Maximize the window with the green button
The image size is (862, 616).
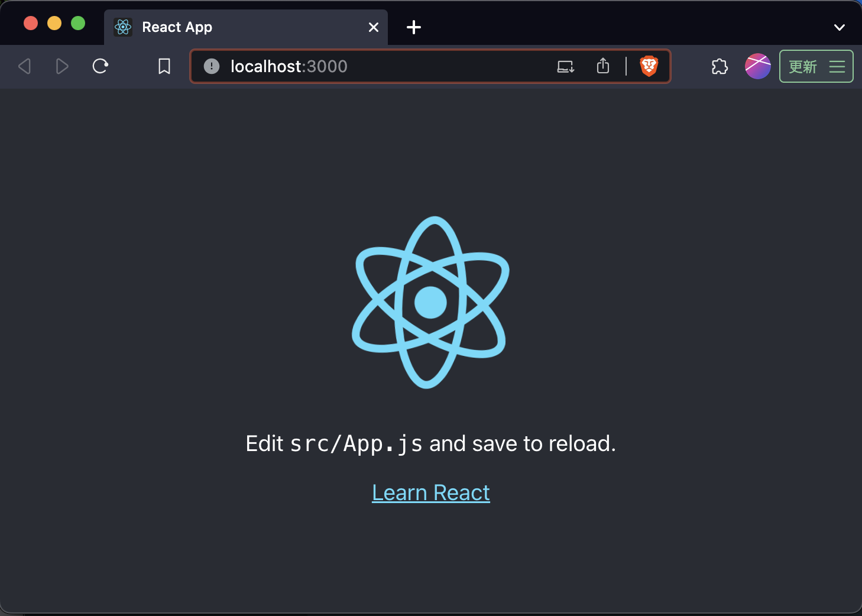[x=78, y=23]
